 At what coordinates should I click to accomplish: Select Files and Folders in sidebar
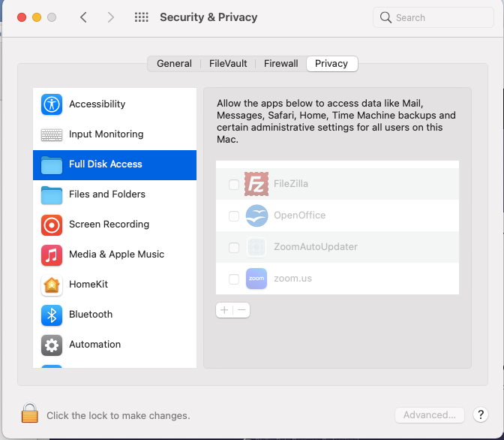(107, 194)
